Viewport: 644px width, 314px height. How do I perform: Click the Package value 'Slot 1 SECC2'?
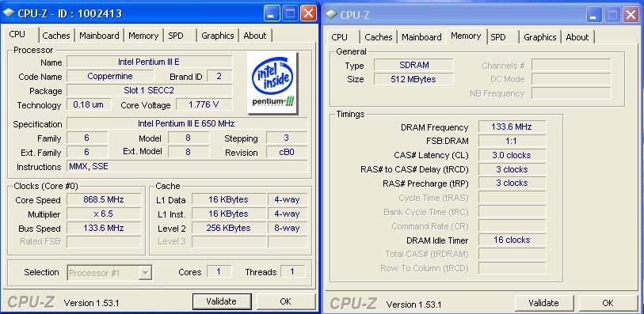(149, 90)
